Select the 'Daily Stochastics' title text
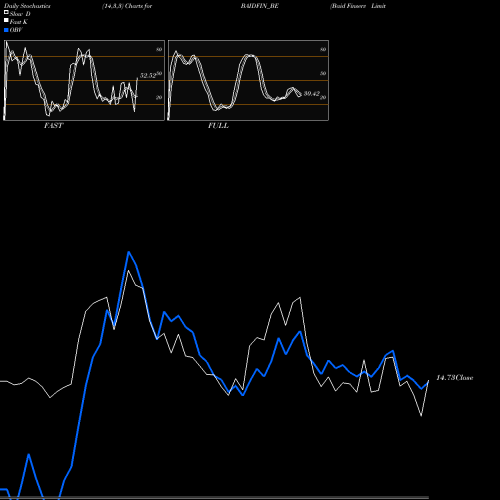The image size is (500, 500). [27, 6]
